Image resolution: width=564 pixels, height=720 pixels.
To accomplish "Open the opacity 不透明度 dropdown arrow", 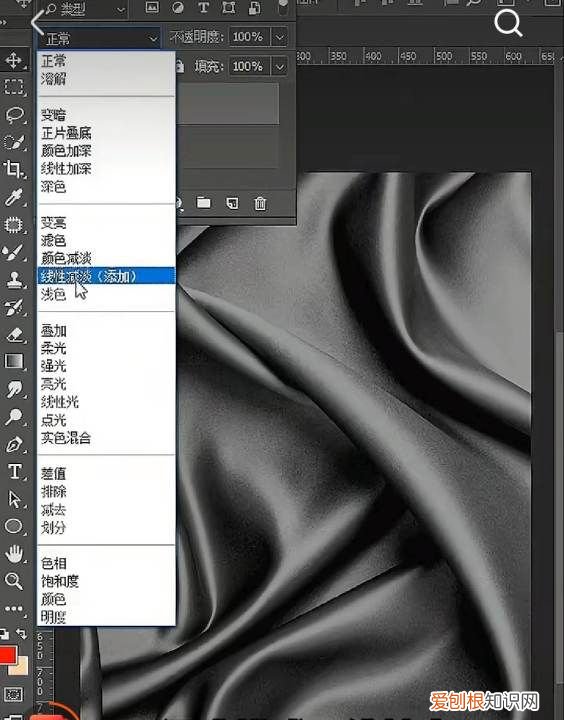I will point(280,37).
